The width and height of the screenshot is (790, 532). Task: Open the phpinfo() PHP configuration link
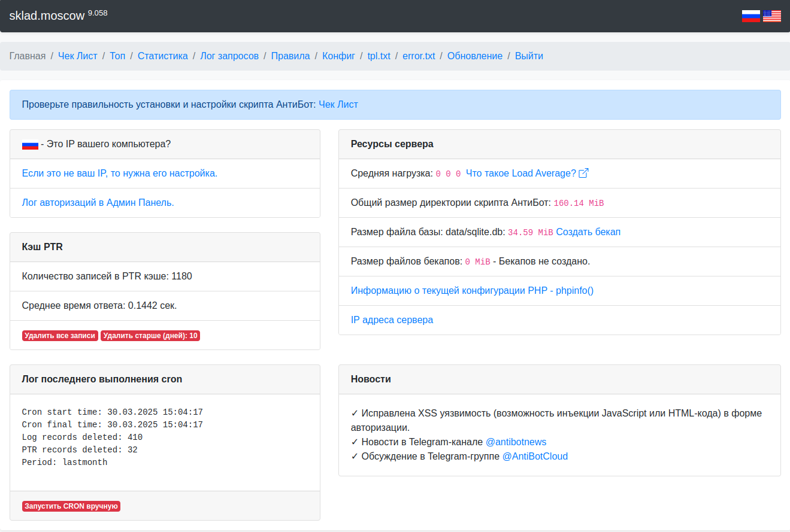click(472, 291)
